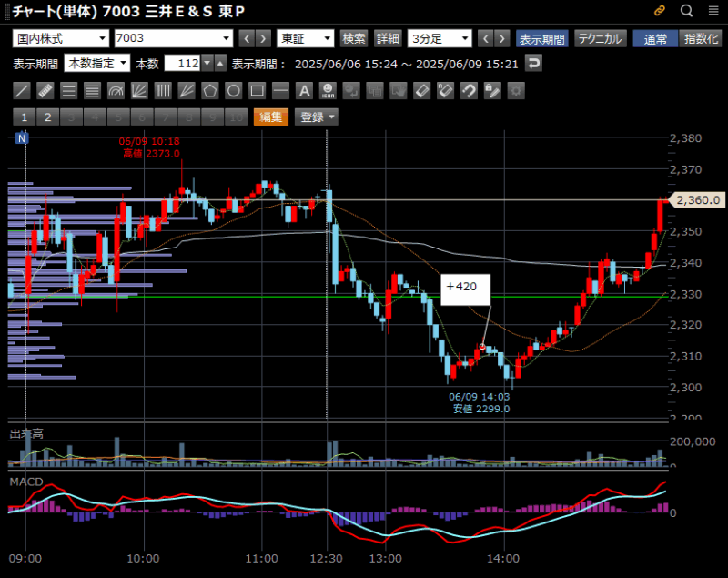Click the orange 編集 edit button

coord(271,117)
